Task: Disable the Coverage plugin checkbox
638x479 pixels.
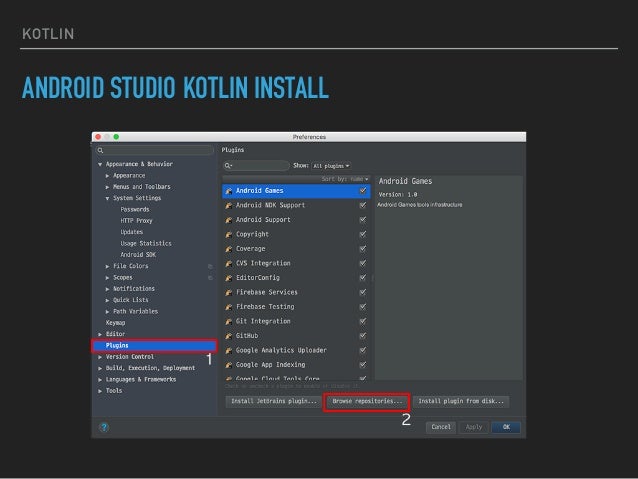Action: pyautogui.click(x=363, y=249)
